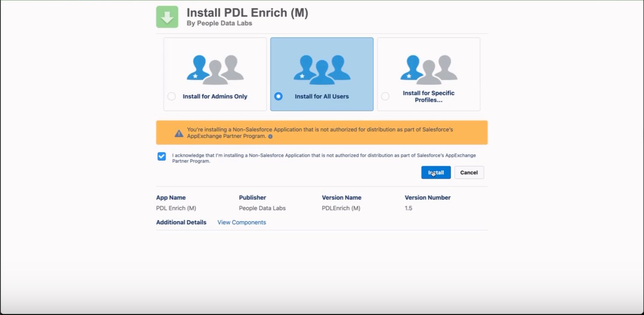Click the Specific Profiles users illustration
The height and width of the screenshot is (315, 644).
[x=428, y=69]
